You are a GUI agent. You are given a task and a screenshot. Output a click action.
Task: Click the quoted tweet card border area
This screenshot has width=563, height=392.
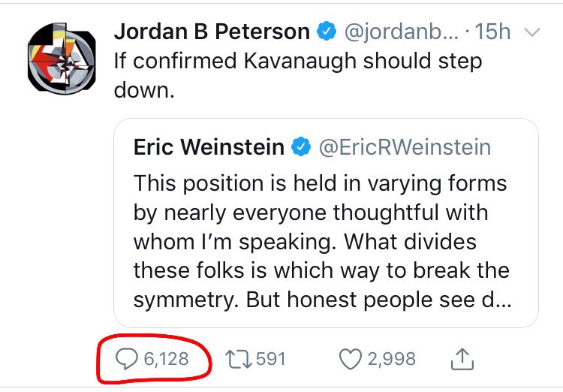tap(326, 223)
